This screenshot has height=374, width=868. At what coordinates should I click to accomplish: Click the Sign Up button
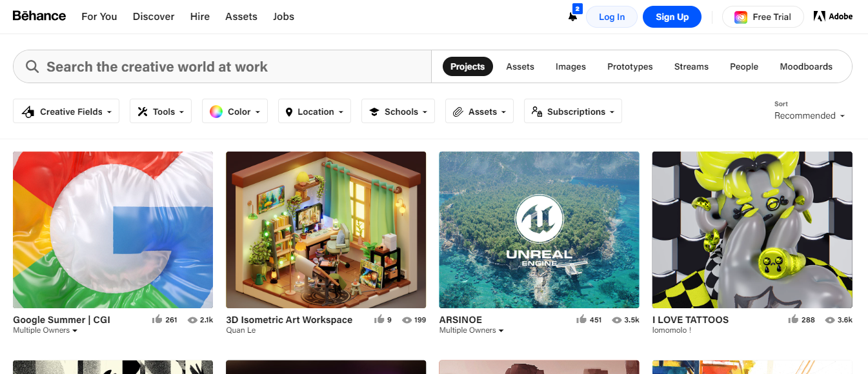pyautogui.click(x=672, y=17)
